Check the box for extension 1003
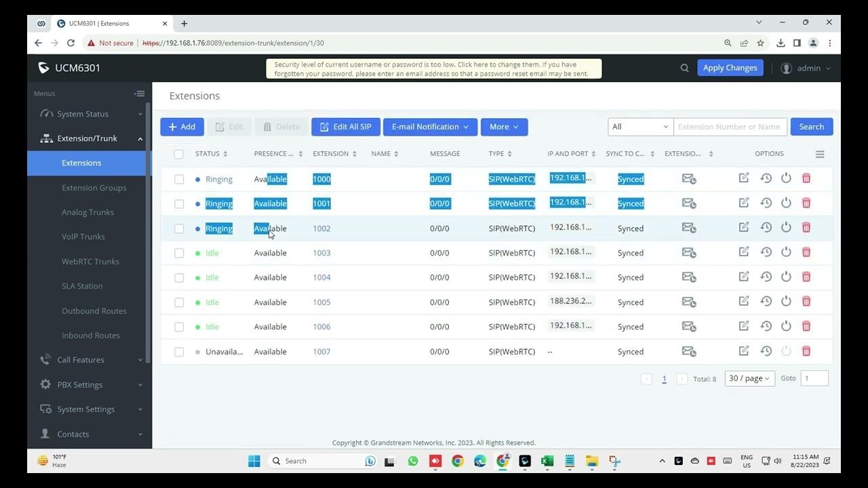Screen dimensions: 868x488 [x=179, y=253]
